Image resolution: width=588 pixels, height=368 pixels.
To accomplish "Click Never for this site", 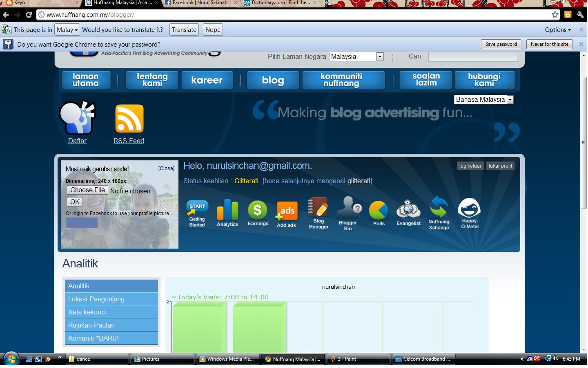I will tap(550, 44).
